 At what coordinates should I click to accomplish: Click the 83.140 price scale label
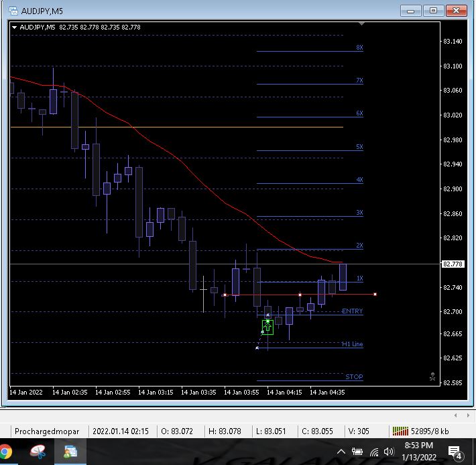tap(453, 42)
